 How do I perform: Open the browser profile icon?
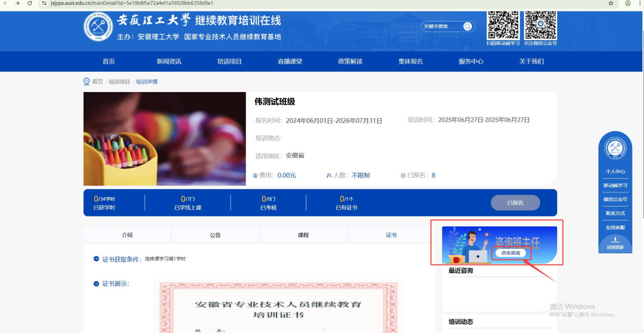628,3
